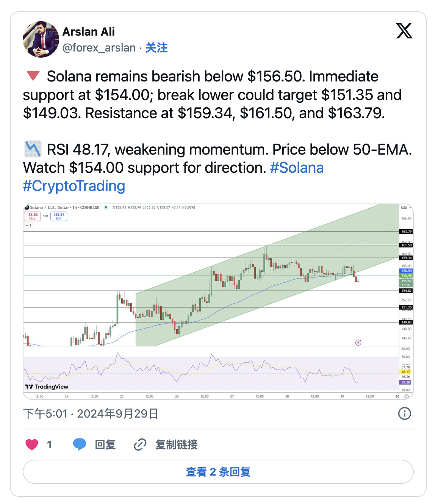The height and width of the screenshot is (504, 438).
Task: Click the 查看 2 条回复 button
Action: [x=218, y=472]
